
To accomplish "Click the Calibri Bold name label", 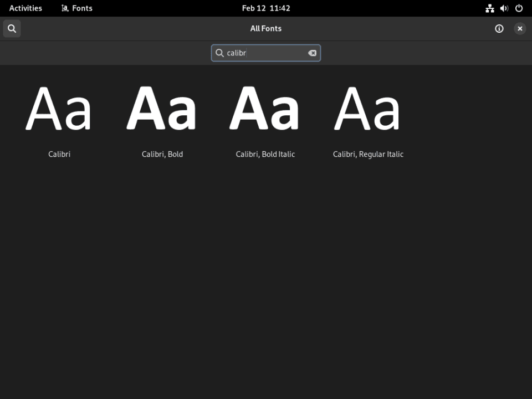I will [162, 154].
